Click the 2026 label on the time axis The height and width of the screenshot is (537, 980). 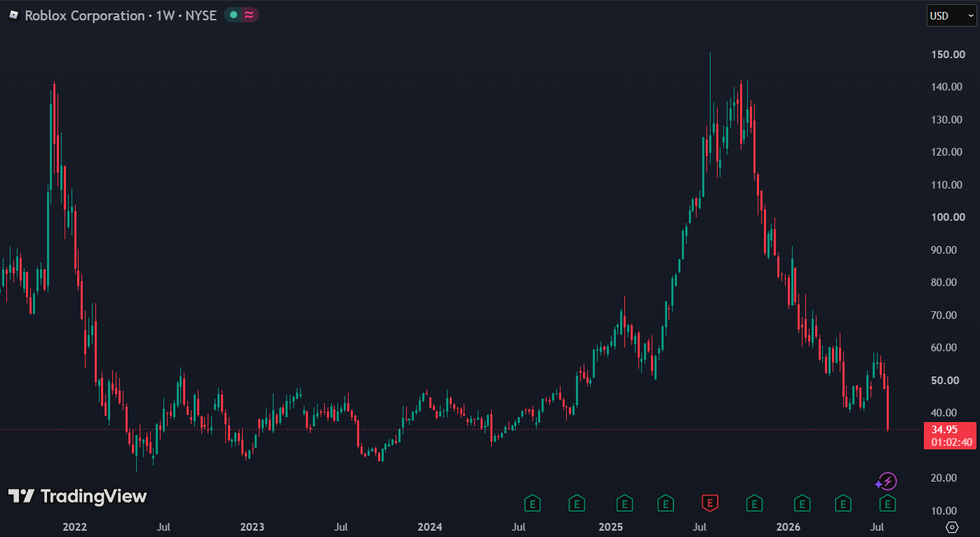[x=788, y=526]
